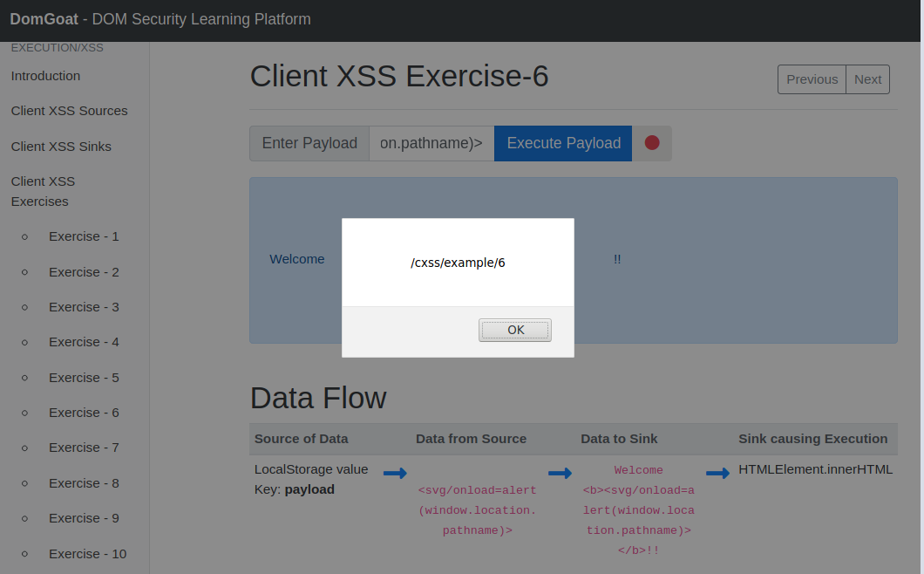The width and height of the screenshot is (924, 574).
Task: Open the Introduction sidebar link
Action: [x=45, y=76]
